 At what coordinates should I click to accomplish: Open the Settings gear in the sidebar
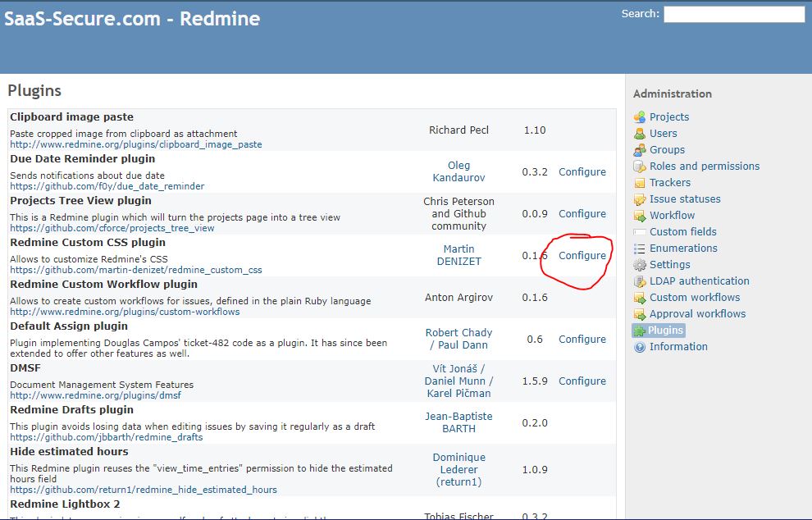pyautogui.click(x=641, y=264)
